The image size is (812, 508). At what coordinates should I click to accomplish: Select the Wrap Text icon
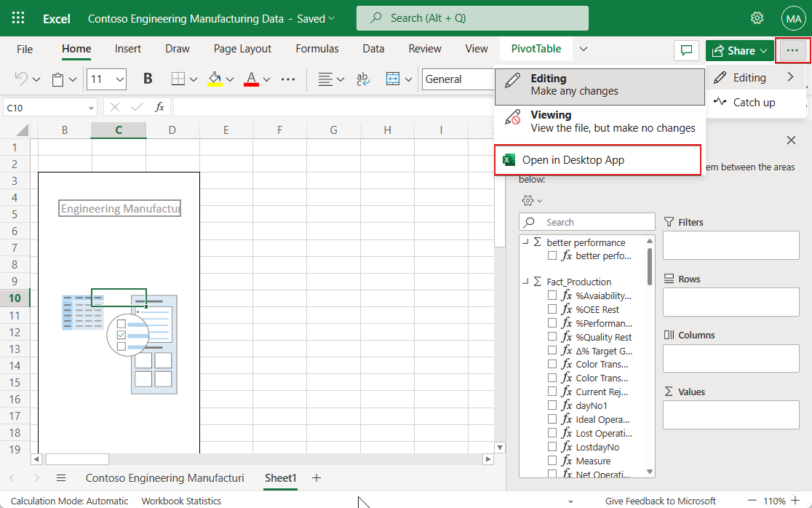pos(362,79)
